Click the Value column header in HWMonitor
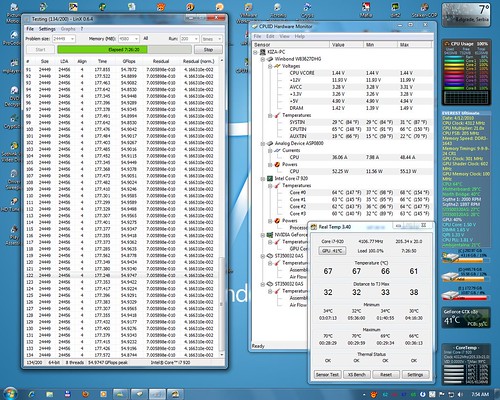 [346, 44]
